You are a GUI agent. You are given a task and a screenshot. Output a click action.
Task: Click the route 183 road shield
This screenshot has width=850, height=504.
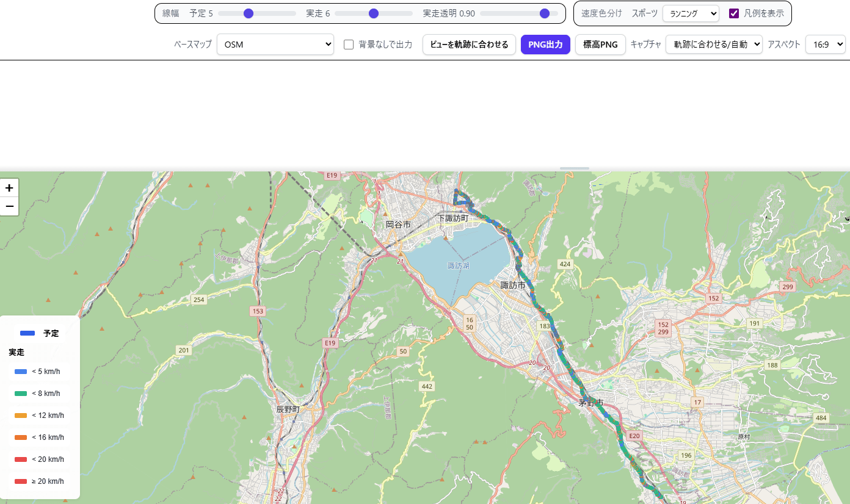click(545, 326)
